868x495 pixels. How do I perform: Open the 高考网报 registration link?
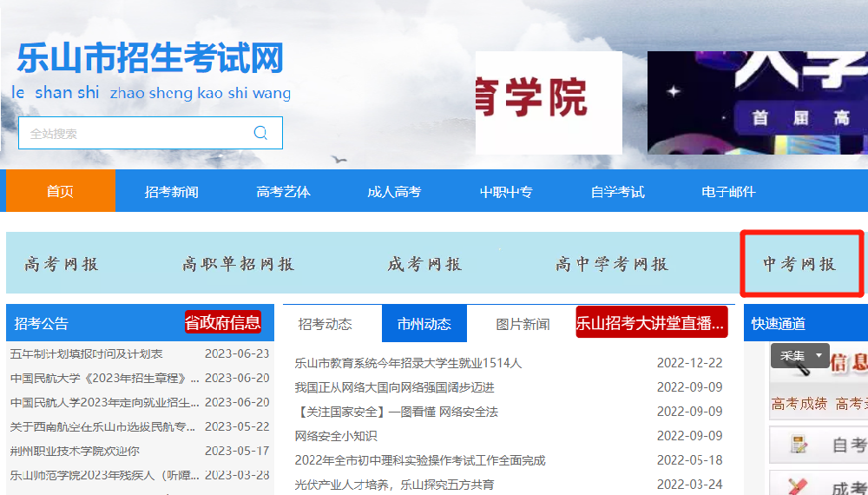pos(62,264)
